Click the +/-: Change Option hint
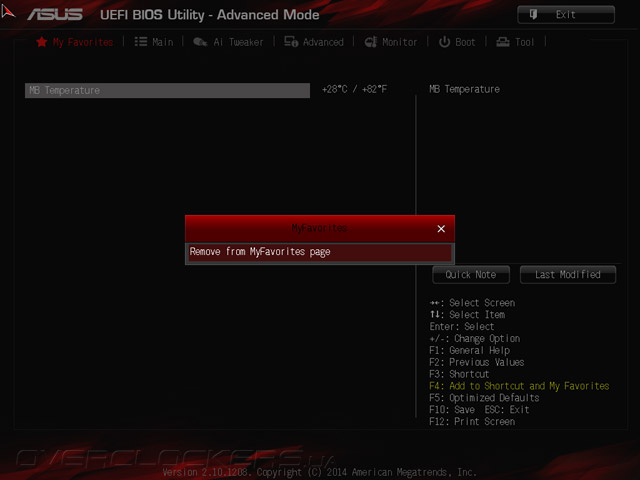The width and height of the screenshot is (640, 480). pyautogui.click(x=475, y=338)
